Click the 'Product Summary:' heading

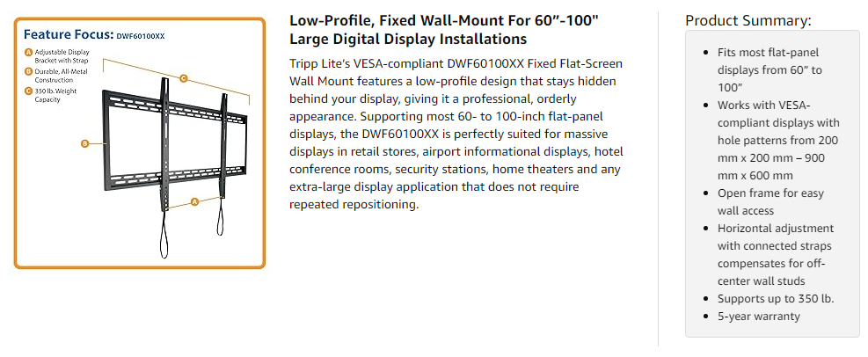pyautogui.click(x=748, y=20)
